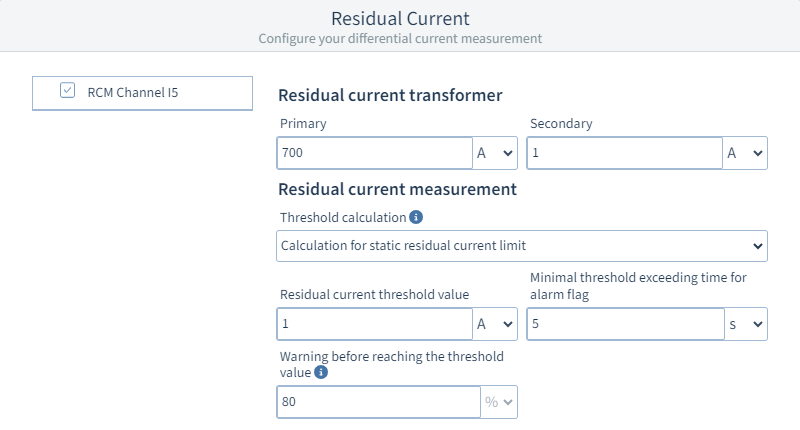Screen dimensions: 800x430
Task: Click the Configure your differential current measurement subtitle
Action: click(x=400, y=39)
